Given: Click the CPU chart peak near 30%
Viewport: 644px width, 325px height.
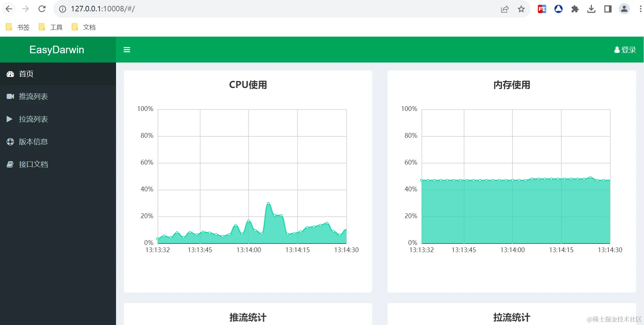Looking at the screenshot, I should click(x=268, y=203).
